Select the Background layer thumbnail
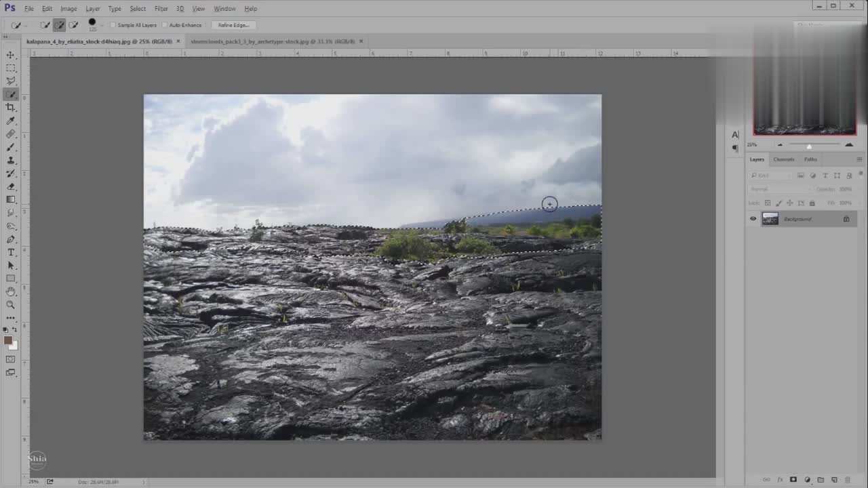 pos(770,219)
